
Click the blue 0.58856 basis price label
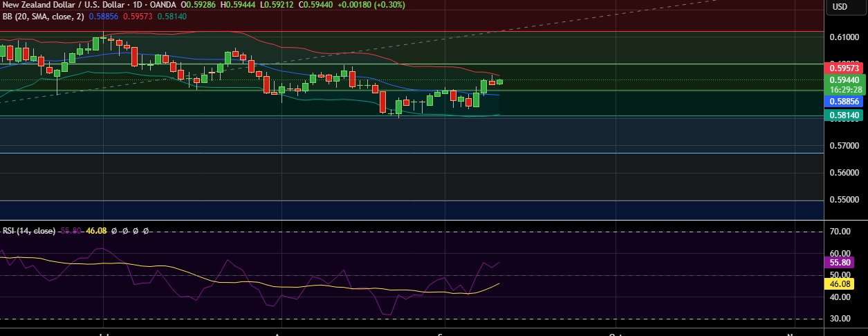(x=844, y=101)
